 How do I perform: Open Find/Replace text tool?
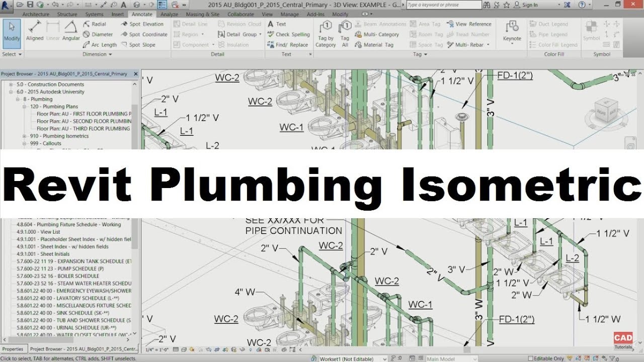tap(287, 45)
